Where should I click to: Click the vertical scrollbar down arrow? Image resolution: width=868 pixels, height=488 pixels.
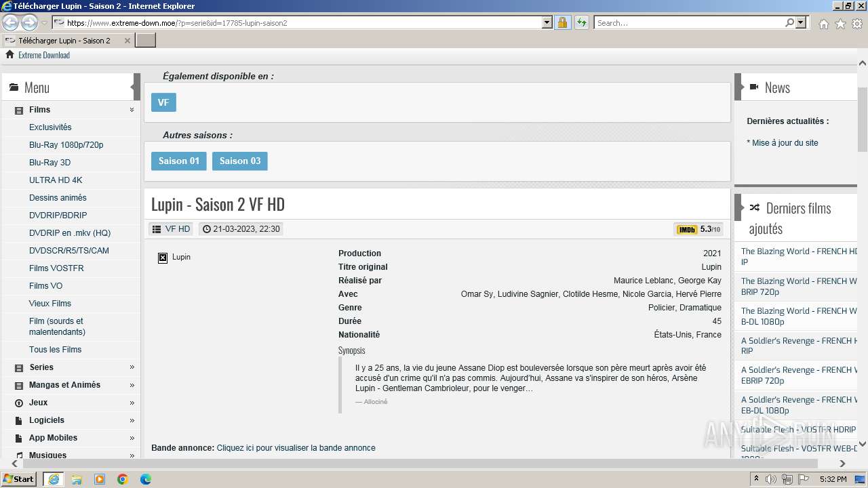point(863,445)
